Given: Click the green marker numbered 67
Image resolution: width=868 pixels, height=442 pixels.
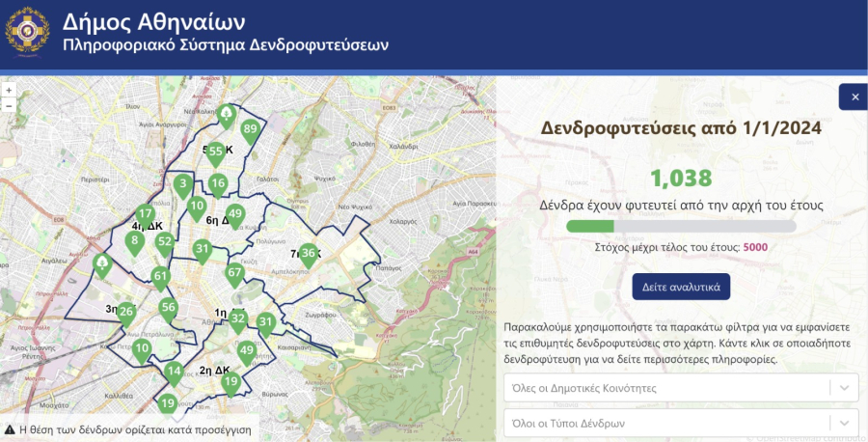Looking at the screenshot, I should point(233,273).
